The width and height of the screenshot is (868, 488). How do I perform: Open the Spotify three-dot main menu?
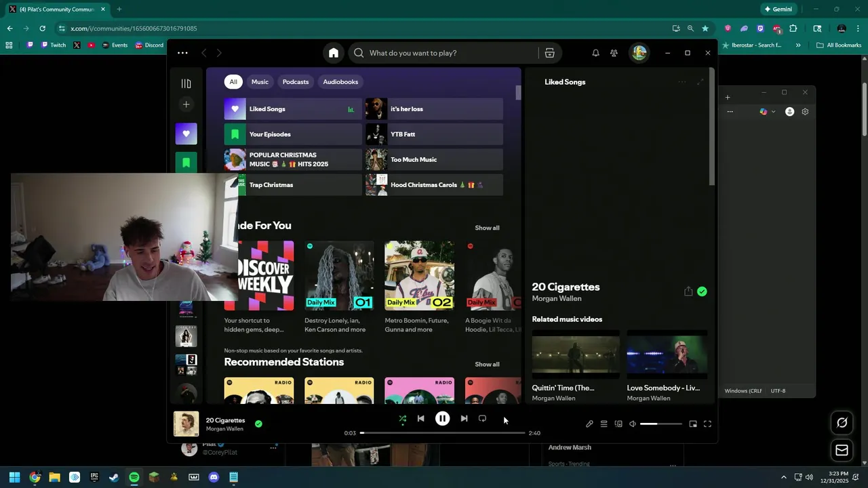[182, 53]
